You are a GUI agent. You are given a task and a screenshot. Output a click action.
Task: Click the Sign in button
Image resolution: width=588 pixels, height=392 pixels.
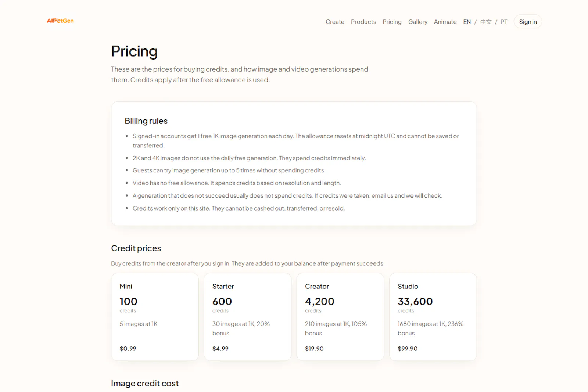tap(528, 22)
